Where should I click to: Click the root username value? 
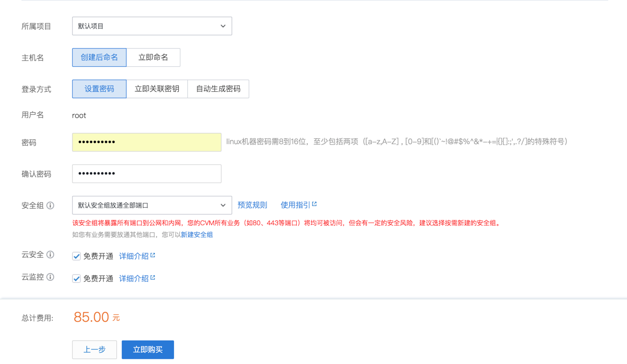click(x=79, y=116)
